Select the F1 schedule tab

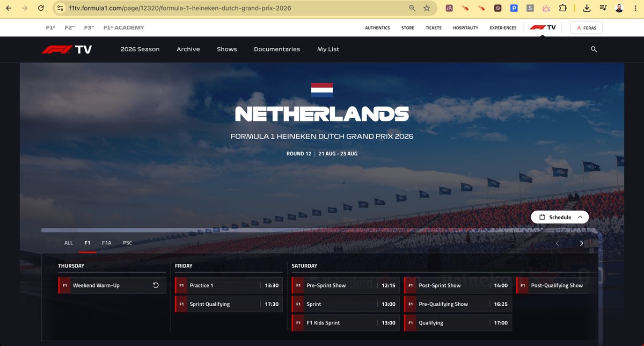[x=87, y=243]
